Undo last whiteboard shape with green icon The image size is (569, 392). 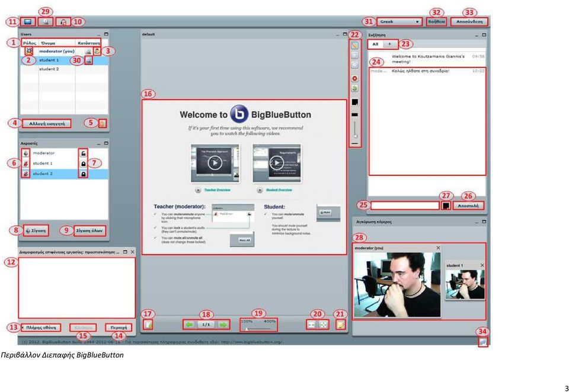coord(354,88)
